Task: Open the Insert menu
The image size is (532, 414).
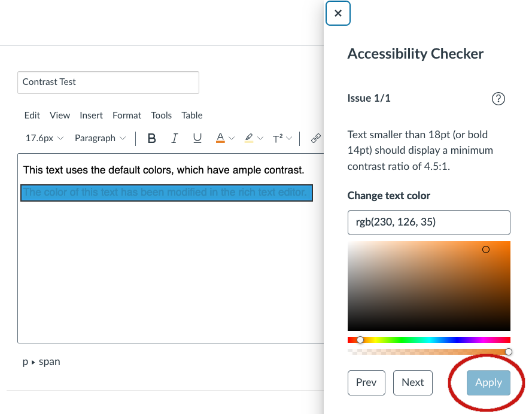Action: [91, 115]
